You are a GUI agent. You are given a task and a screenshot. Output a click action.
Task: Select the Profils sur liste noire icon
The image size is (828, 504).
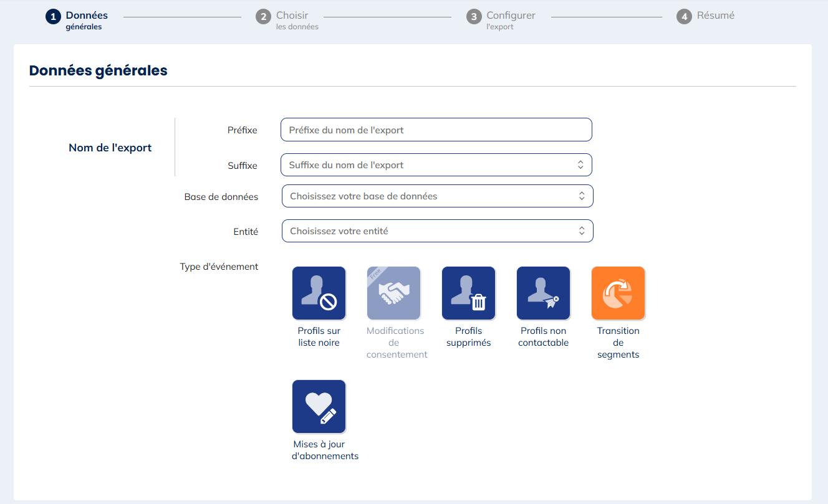tap(319, 293)
